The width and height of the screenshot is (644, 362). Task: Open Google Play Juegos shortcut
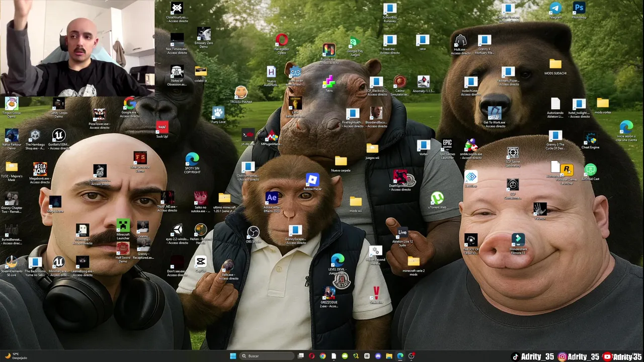click(354, 46)
